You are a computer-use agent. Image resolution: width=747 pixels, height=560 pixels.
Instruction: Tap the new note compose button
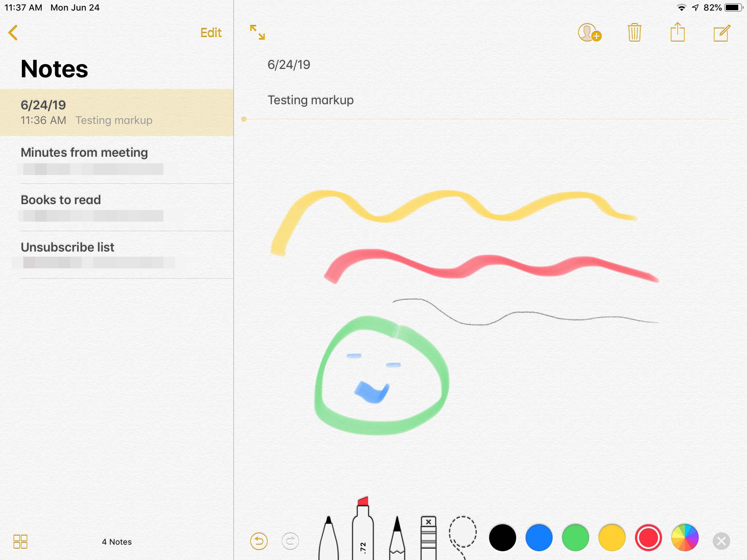pos(720,32)
